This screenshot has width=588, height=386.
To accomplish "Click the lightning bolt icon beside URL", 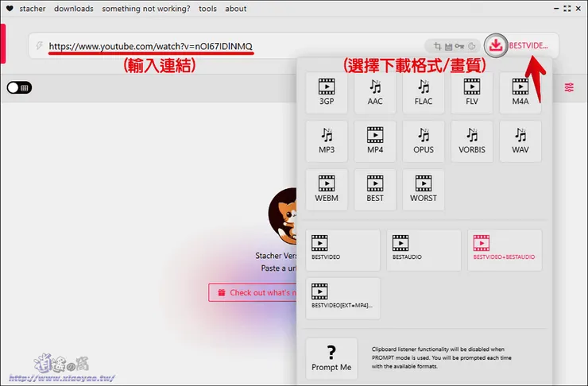I will pyautogui.click(x=39, y=46).
